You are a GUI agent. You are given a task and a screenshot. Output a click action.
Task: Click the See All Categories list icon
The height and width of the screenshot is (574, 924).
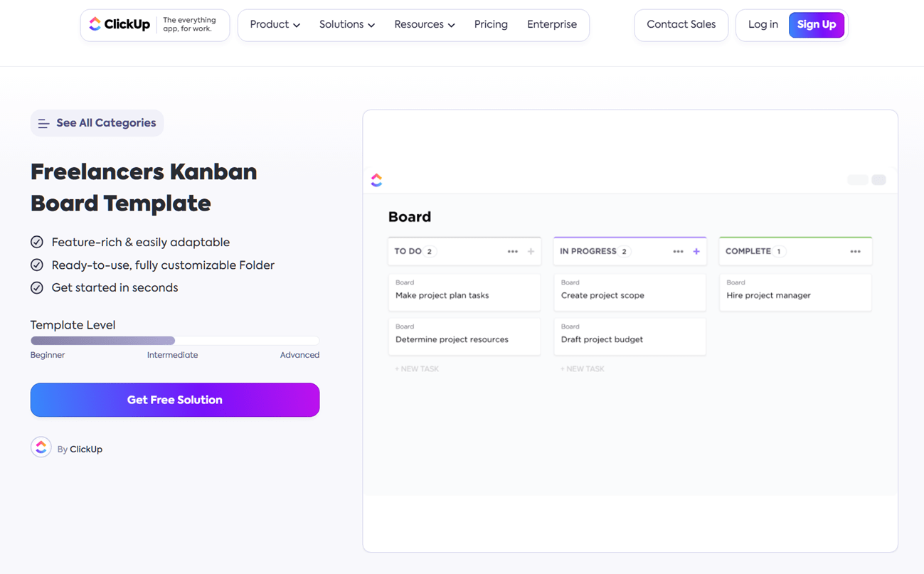coord(43,124)
